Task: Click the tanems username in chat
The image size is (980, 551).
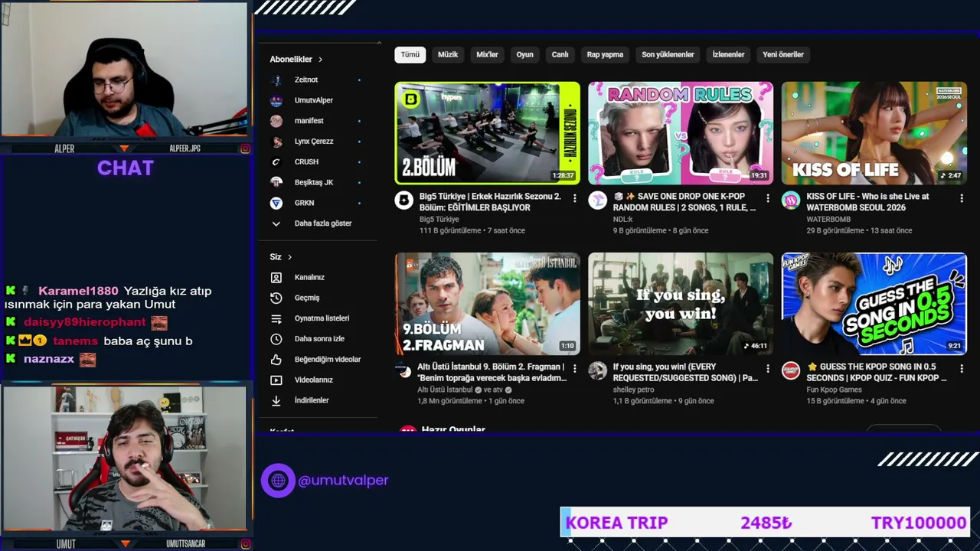Action: 75,341
